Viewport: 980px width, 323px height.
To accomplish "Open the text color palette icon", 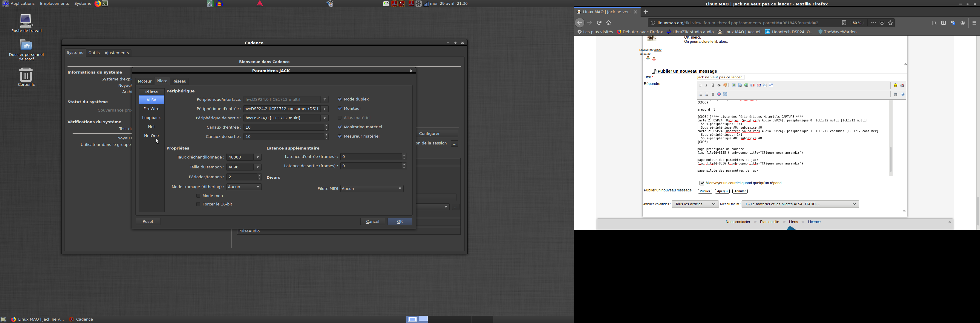I will click(725, 85).
